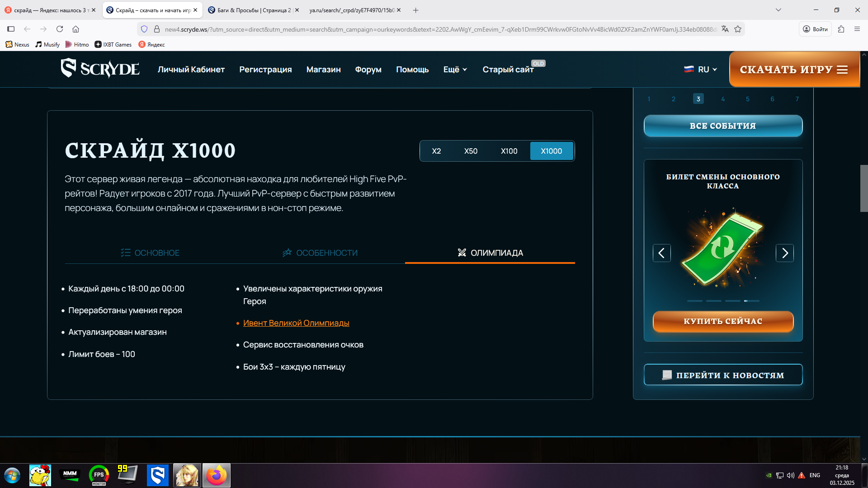Select the X50 server rate option
868x488 pixels.
pos(471,151)
